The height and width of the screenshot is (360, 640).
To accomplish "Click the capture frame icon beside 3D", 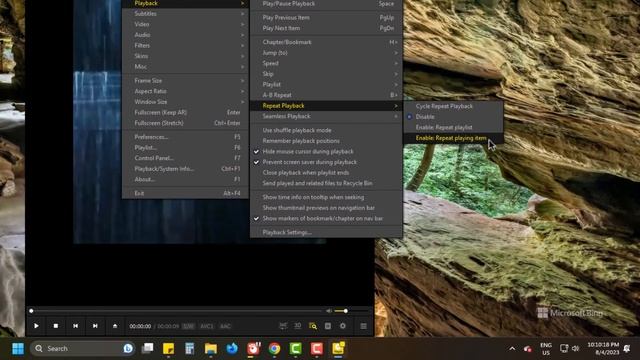I will [x=283, y=326].
